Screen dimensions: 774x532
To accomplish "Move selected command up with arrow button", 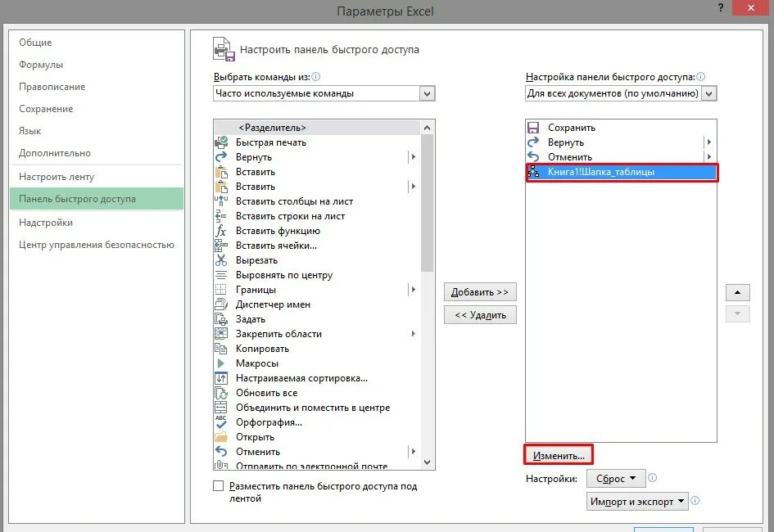I will pyautogui.click(x=737, y=292).
